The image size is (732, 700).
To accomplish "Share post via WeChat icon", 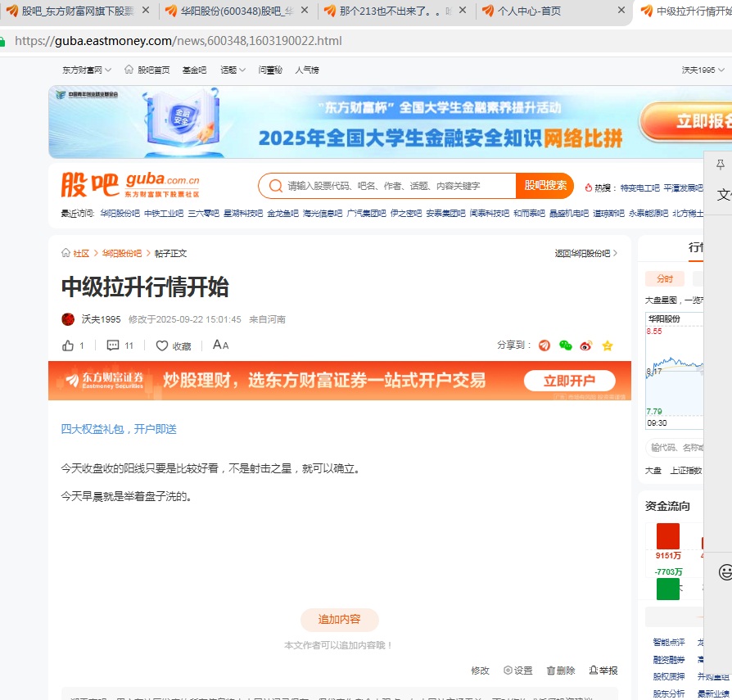I will [x=565, y=345].
